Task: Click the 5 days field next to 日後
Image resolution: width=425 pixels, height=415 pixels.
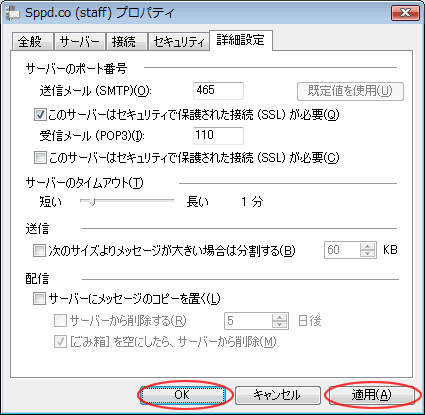Action: coord(248,321)
